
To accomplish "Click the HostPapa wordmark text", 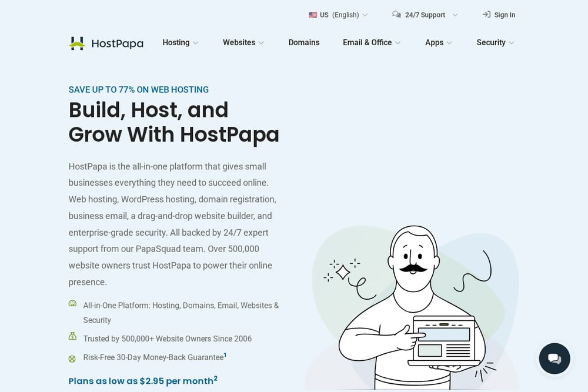I will pos(118,44).
